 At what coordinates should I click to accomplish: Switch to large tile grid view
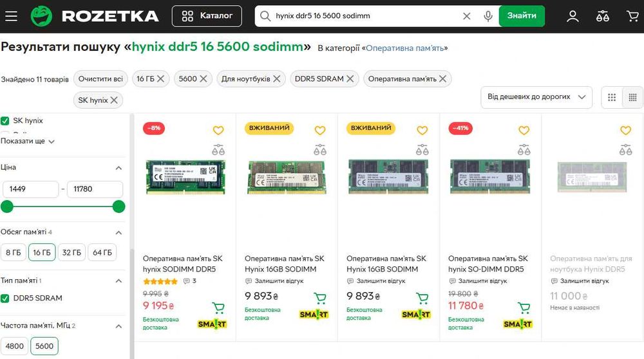[x=612, y=97]
